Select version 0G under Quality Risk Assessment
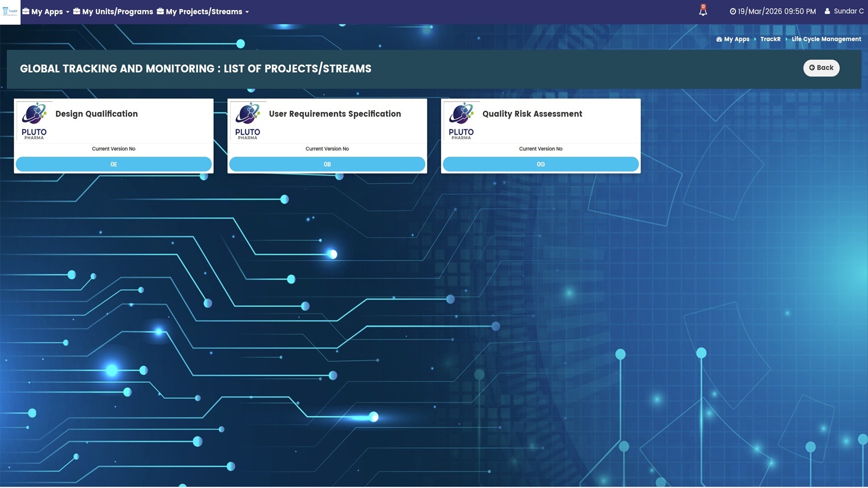 pos(540,164)
